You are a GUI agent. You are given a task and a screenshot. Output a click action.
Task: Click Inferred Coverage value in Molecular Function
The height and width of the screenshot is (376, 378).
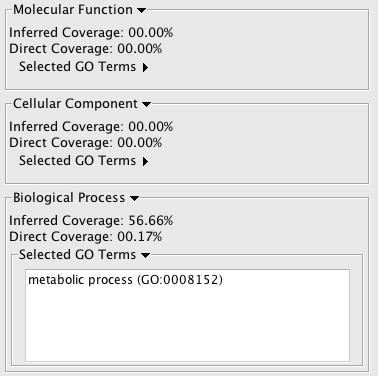(151, 33)
